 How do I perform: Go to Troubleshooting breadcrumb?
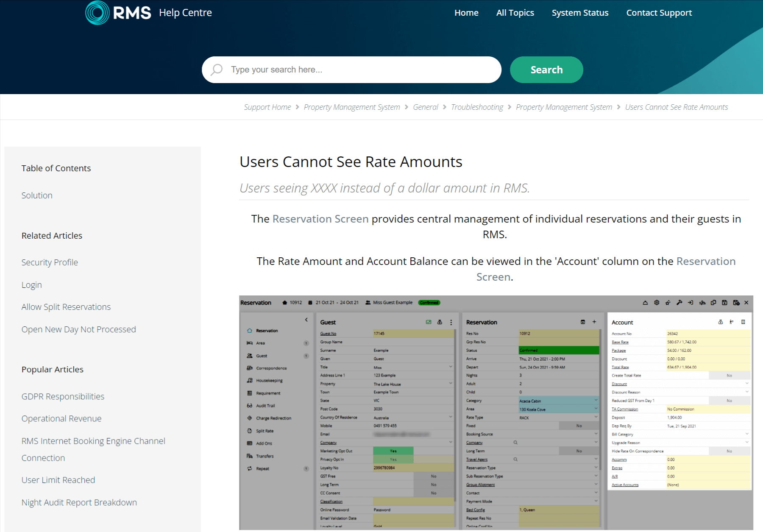477,107
